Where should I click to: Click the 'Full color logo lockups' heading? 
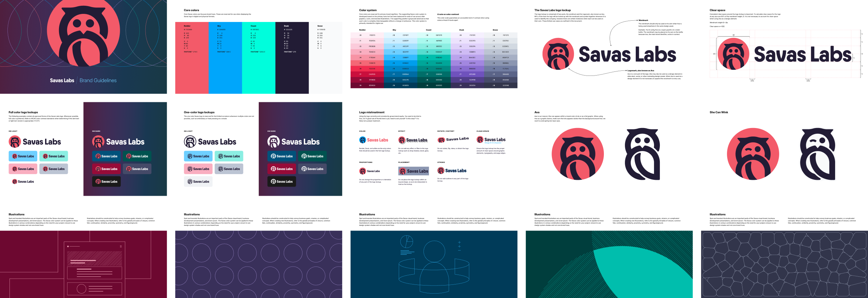(x=23, y=112)
